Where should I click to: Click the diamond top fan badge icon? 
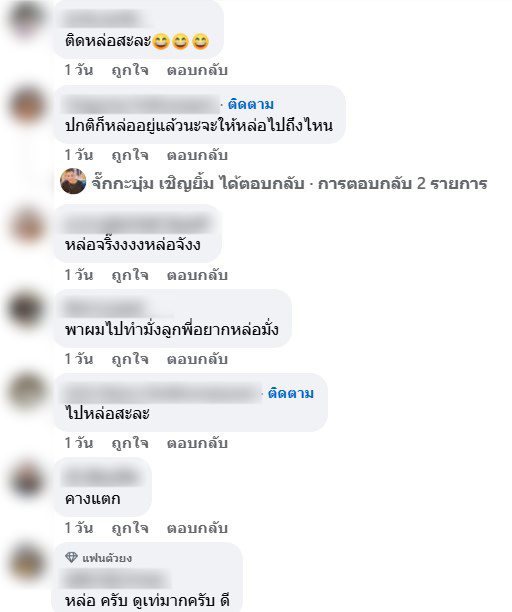coord(71,557)
